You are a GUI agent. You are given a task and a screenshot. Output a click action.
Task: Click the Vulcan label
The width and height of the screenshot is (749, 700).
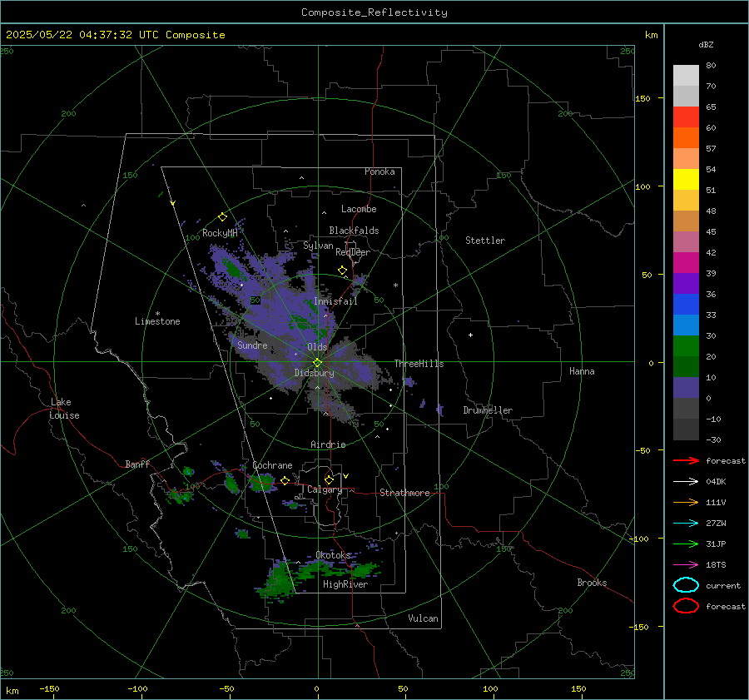coord(424,618)
